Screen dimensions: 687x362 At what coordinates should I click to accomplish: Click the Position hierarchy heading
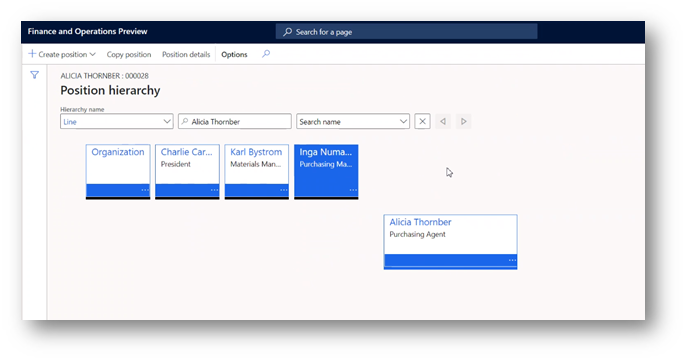[x=110, y=90]
